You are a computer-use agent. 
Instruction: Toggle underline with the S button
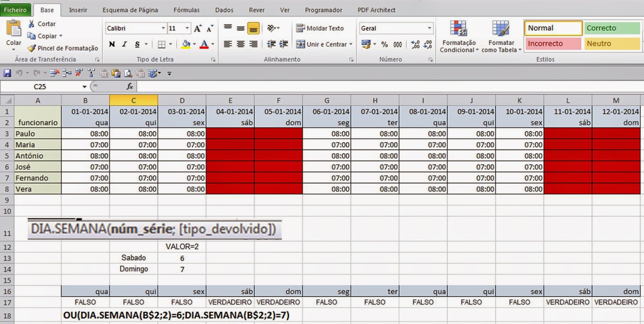tap(137, 44)
